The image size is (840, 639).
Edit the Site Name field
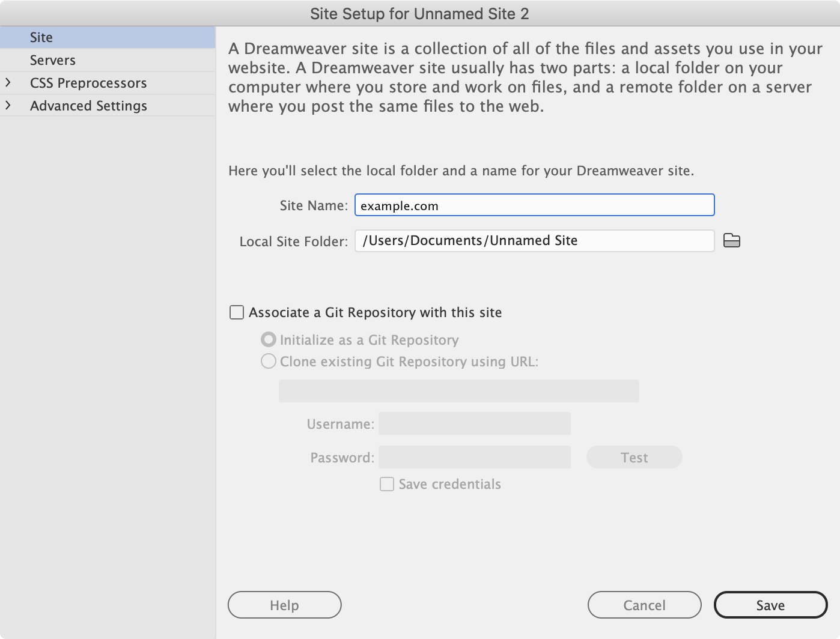[x=534, y=205]
